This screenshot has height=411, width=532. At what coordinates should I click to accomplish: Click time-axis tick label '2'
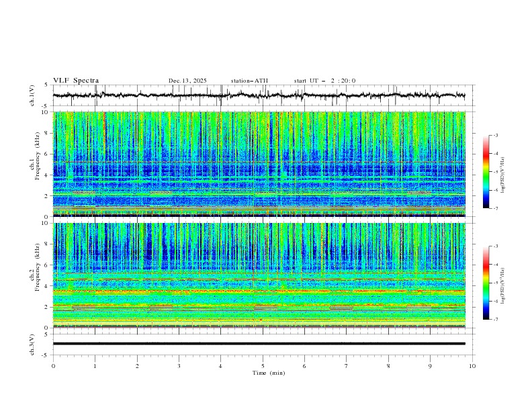(137, 366)
